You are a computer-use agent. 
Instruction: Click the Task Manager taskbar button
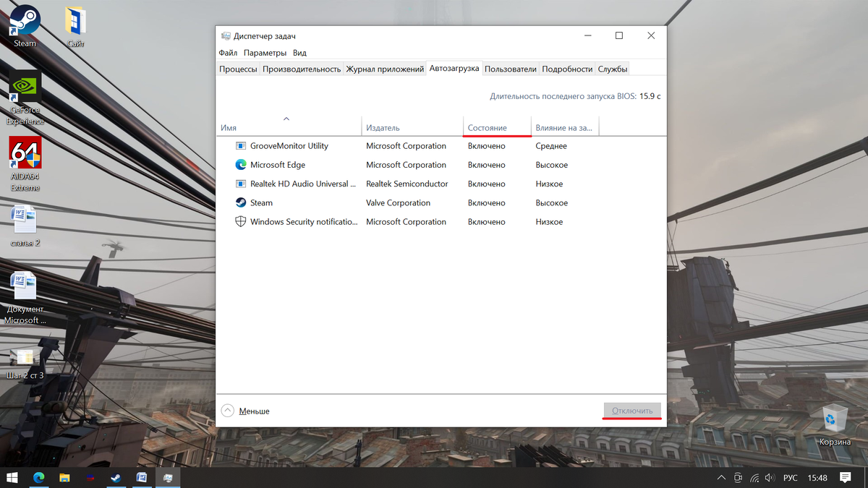point(168,478)
